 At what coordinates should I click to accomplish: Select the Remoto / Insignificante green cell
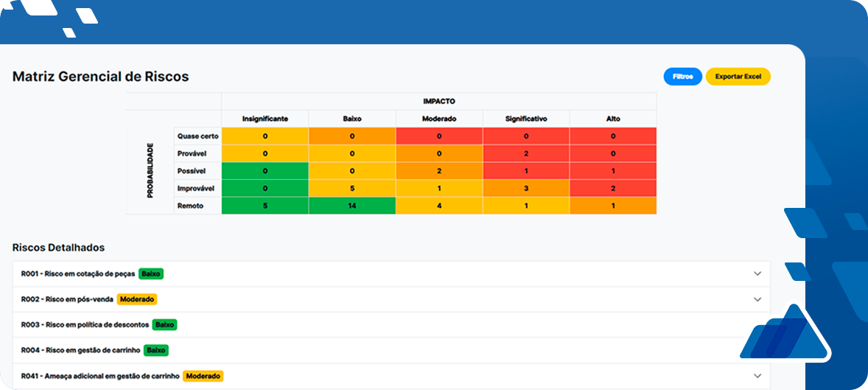[x=265, y=206]
